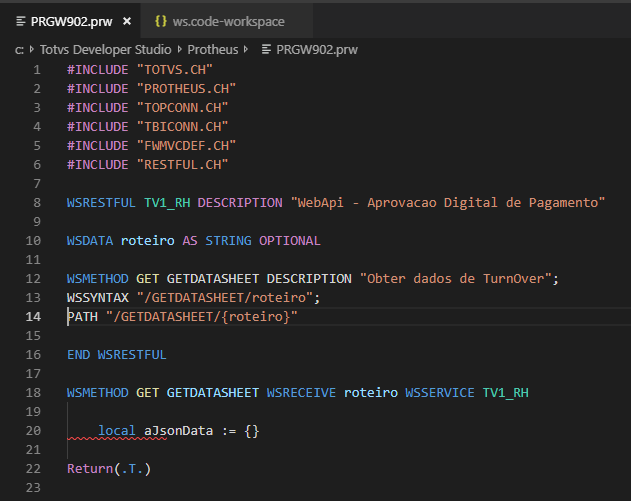Click the WSRESTFUL keyword on line 8
This screenshot has width=631, height=501.
(x=101, y=202)
